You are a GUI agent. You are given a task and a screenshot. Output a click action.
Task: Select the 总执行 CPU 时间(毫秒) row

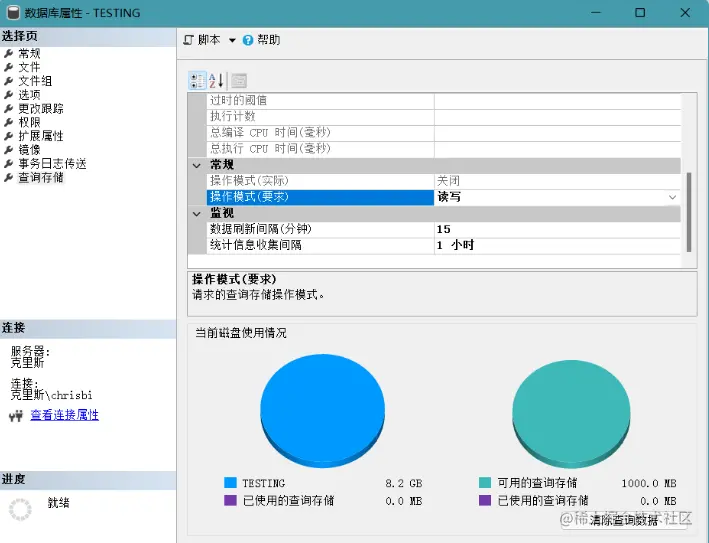click(x=443, y=149)
